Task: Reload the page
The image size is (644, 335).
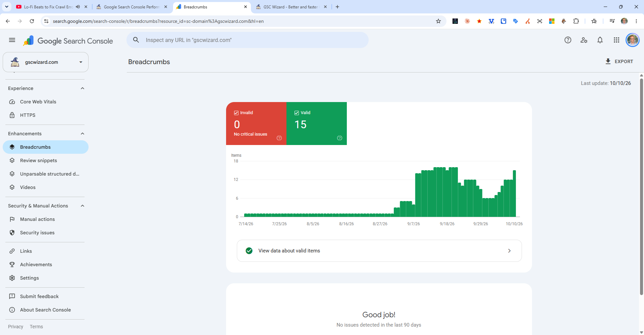Action: click(x=32, y=21)
